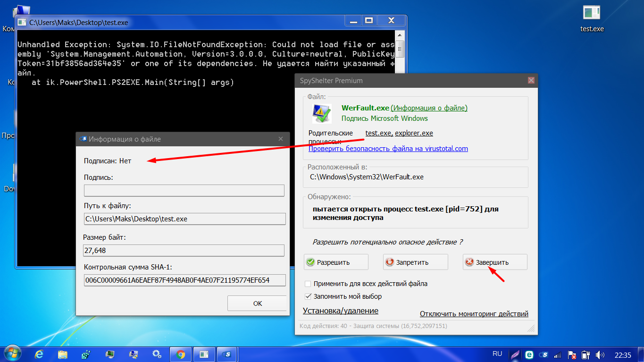Click the console title C:\Users\Maks\Desktop\test.exe

[79, 22]
